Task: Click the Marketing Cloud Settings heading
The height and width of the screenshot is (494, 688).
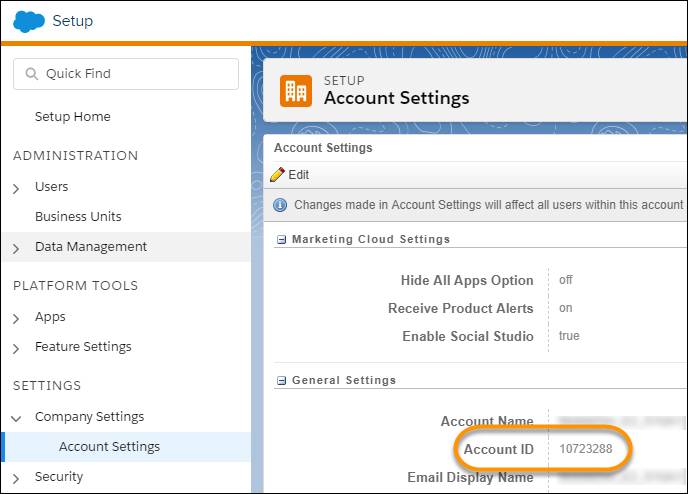Action: 371,239
